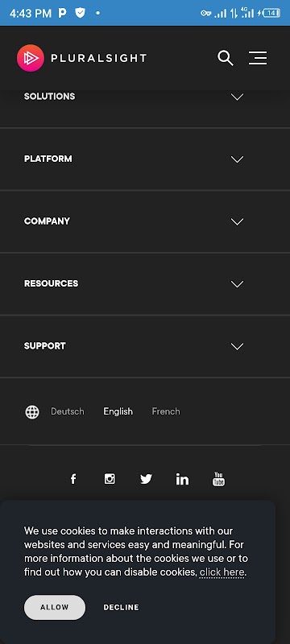Expand the Solutions section chevron
Viewport: 290px width, 644px height.
point(237,97)
